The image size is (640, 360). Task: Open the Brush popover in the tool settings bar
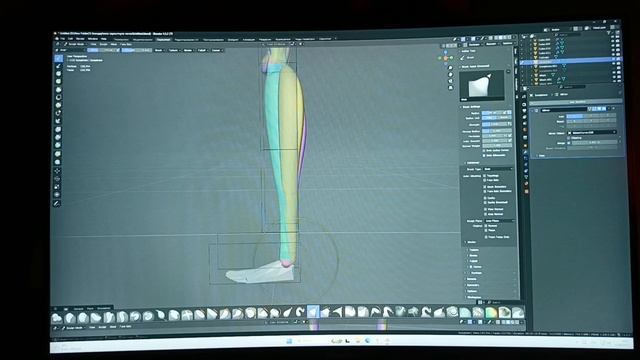(x=159, y=50)
